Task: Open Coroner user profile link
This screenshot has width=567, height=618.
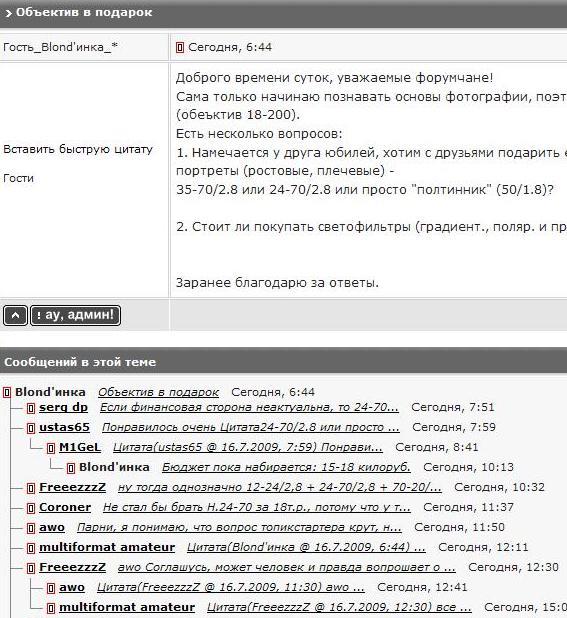Action: 65,507
